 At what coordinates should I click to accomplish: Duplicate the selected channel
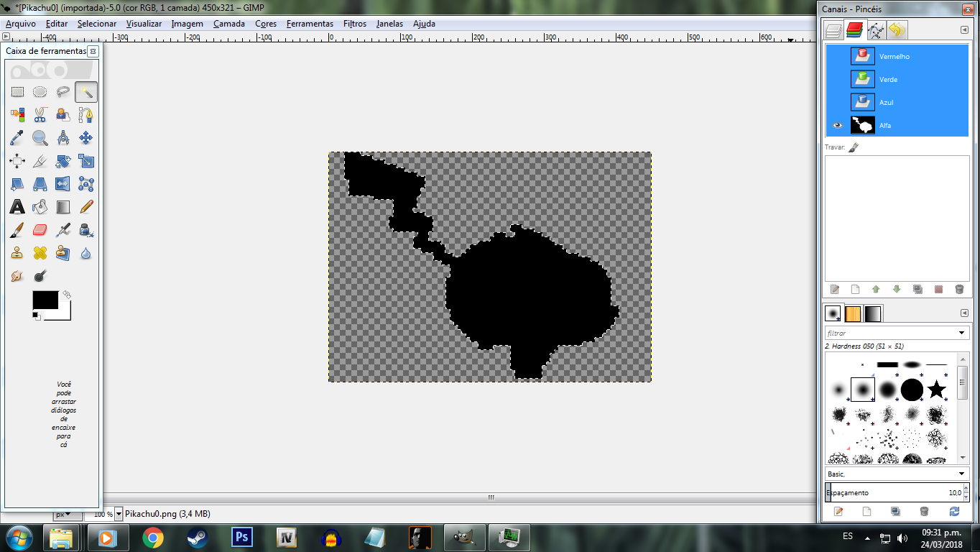coord(917,290)
